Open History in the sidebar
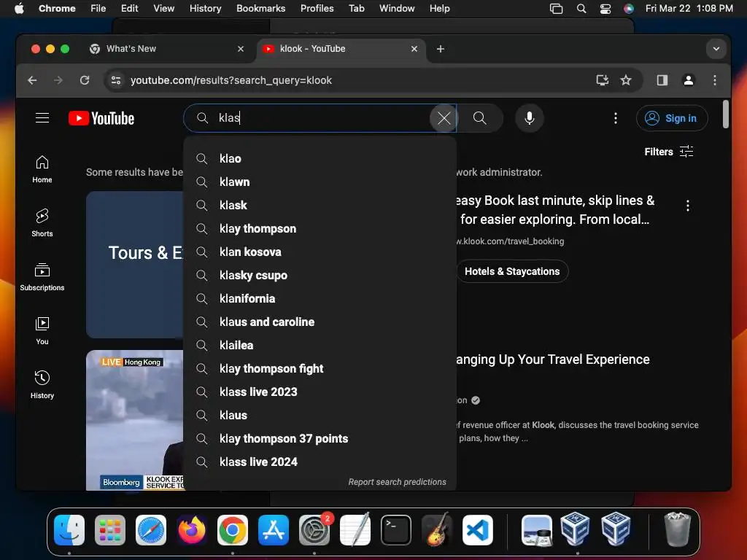 pos(42,385)
